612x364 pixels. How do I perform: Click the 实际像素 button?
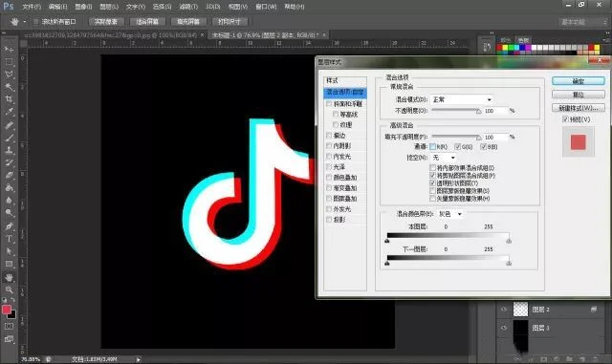[x=106, y=22]
